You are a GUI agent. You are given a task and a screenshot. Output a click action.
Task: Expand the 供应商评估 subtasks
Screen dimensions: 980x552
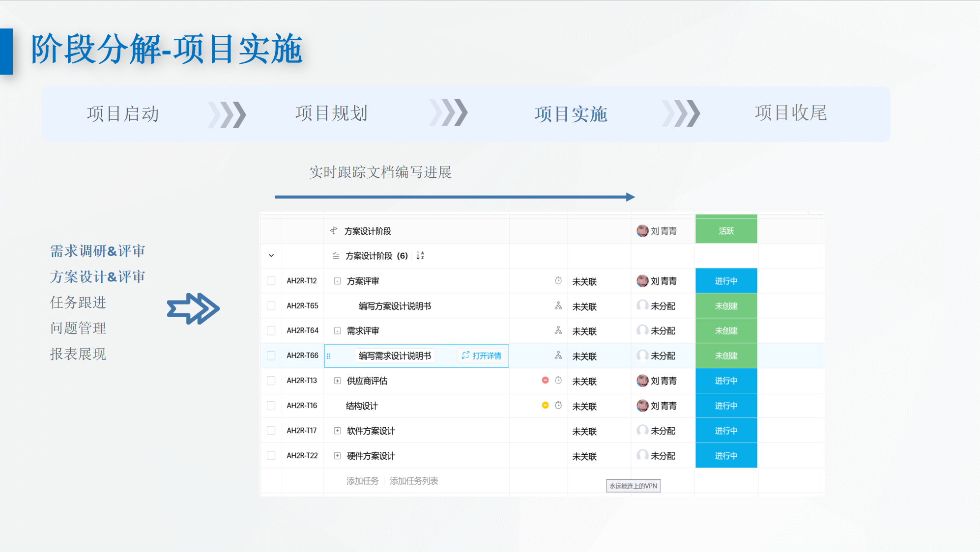pyautogui.click(x=337, y=381)
